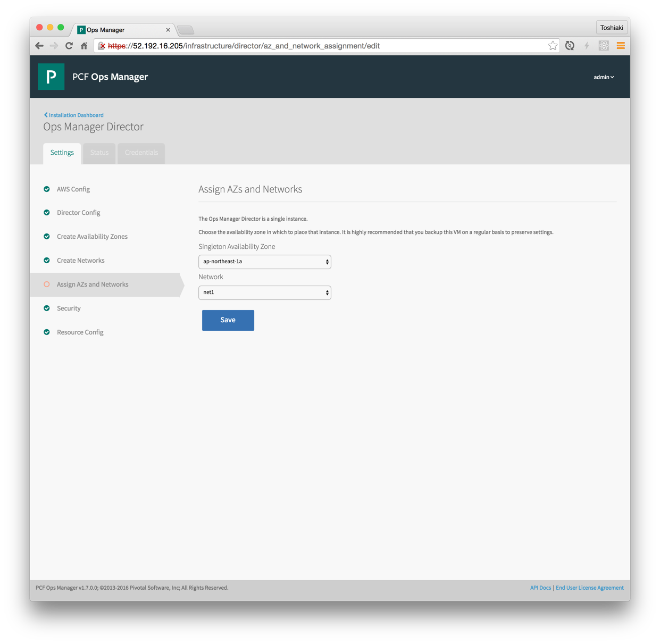Click Create Networks green check icon

pyautogui.click(x=47, y=261)
